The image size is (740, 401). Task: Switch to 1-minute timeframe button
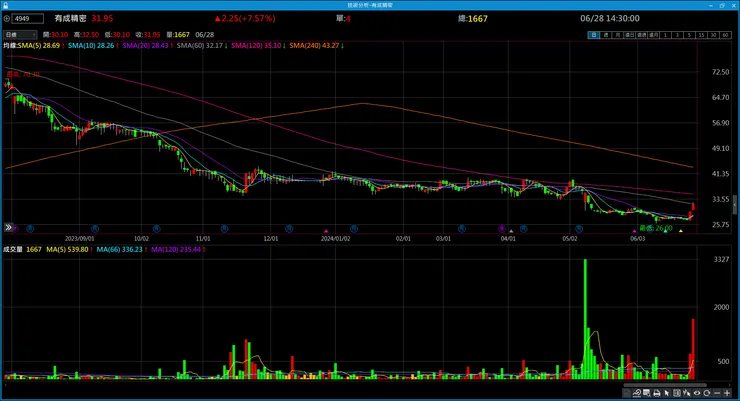tap(665, 35)
